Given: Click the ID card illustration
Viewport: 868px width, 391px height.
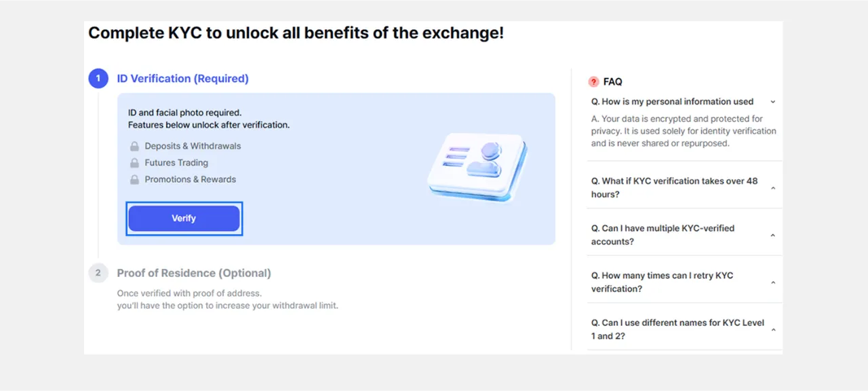Looking at the screenshot, I should [x=477, y=168].
